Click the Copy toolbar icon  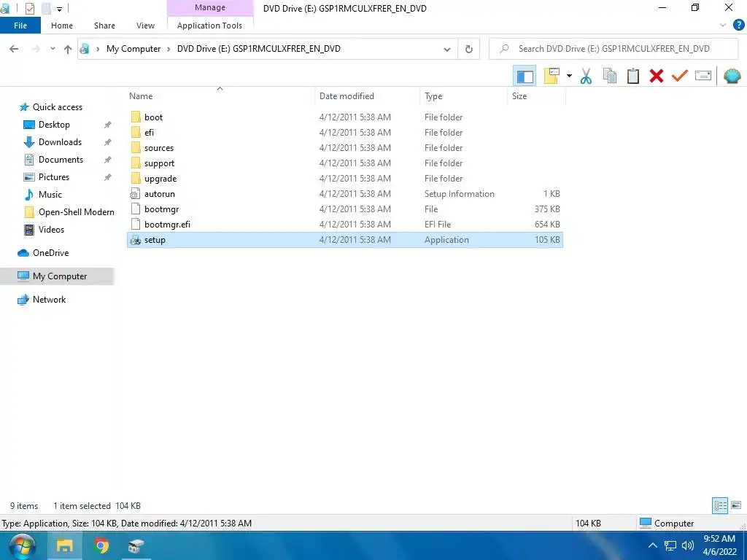pyautogui.click(x=609, y=76)
